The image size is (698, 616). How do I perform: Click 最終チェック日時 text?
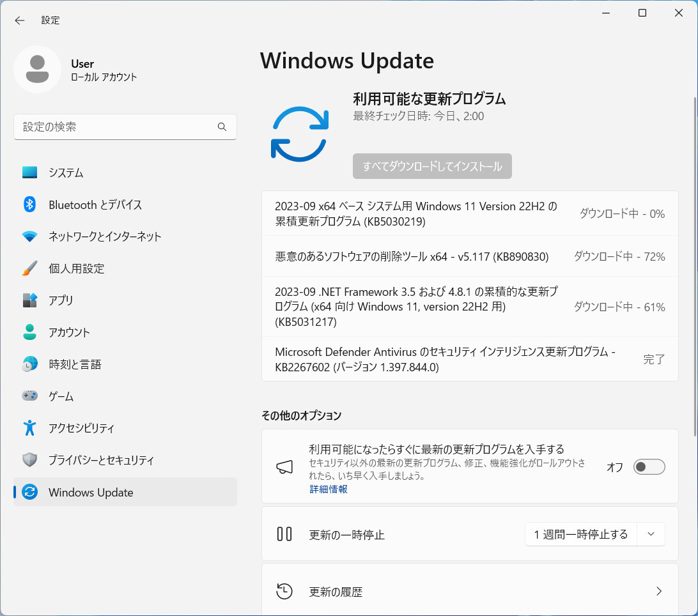click(419, 116)
